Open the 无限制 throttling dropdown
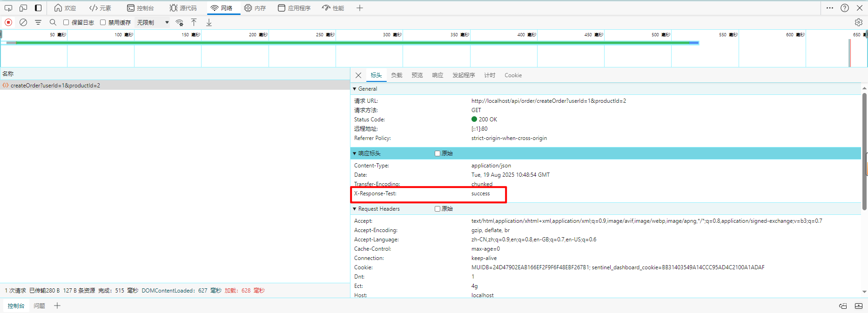 point(153,22)
